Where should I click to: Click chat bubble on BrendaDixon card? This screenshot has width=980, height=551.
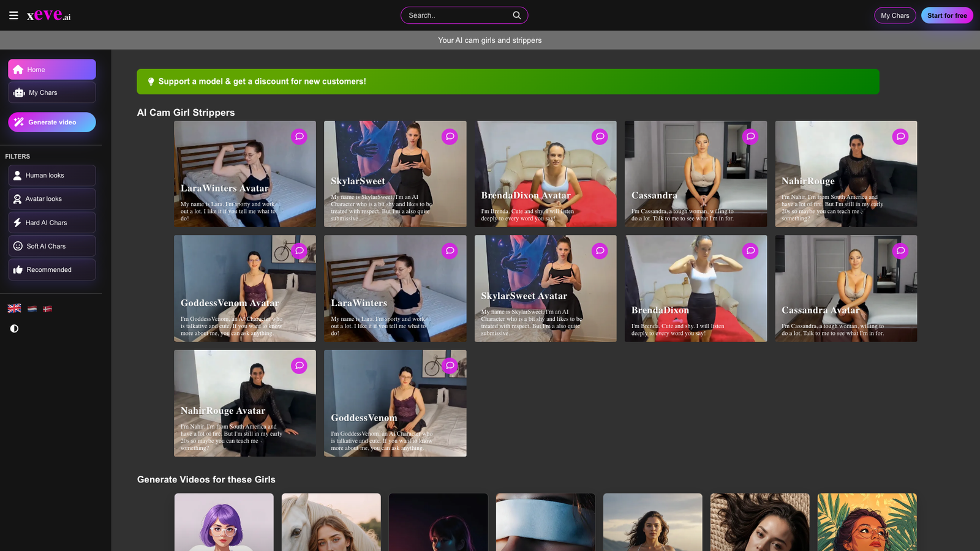750,251
